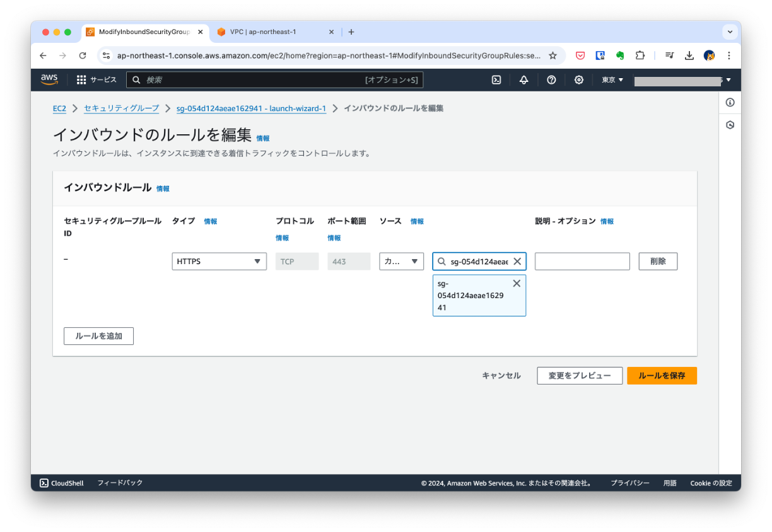Click the disabled TCP protocol field
This screenshot has width=772, height=532.
click(x=297, y=262)
